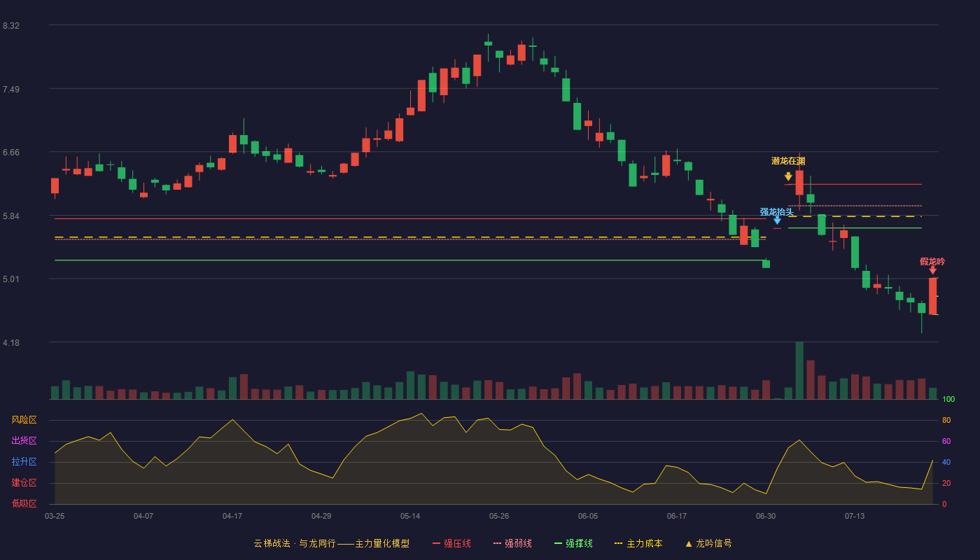Click the 出货区 zone label
The image size is (980, 560).
click(x=24, y=441)
